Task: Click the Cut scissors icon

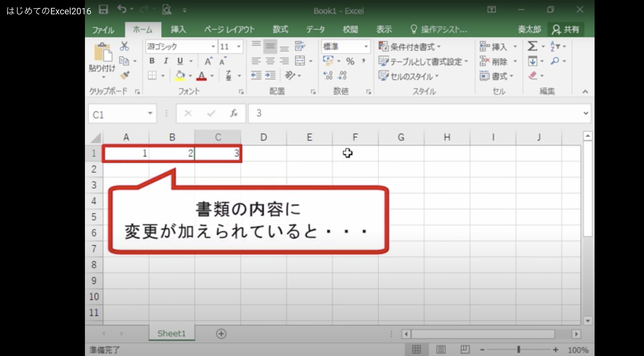Action: point(124,46)
